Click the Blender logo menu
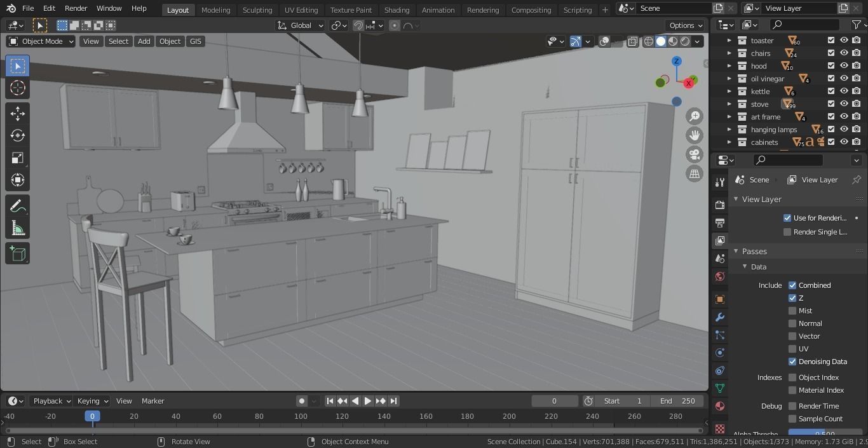The image size is (868, 448). (x=10, y=8)
